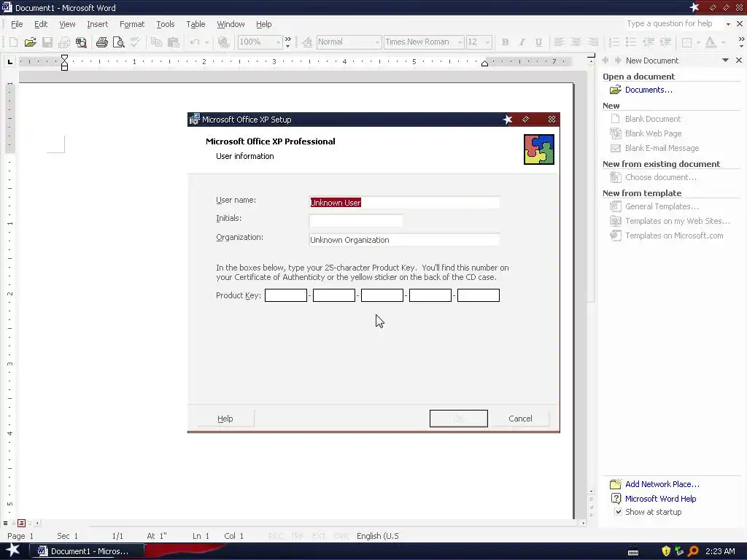
Task: Click the Paste toolbar icon
Action: click(x=174, y=42)
